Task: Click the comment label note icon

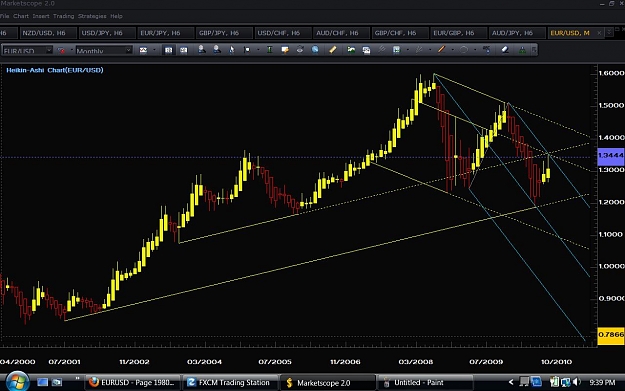Action: pos(285,50)
